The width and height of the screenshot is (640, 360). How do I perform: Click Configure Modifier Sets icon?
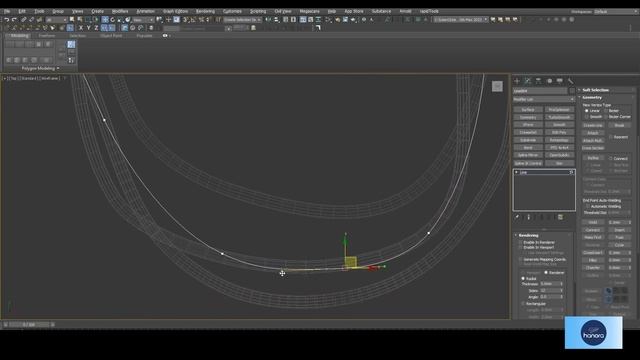coord(560,217)
